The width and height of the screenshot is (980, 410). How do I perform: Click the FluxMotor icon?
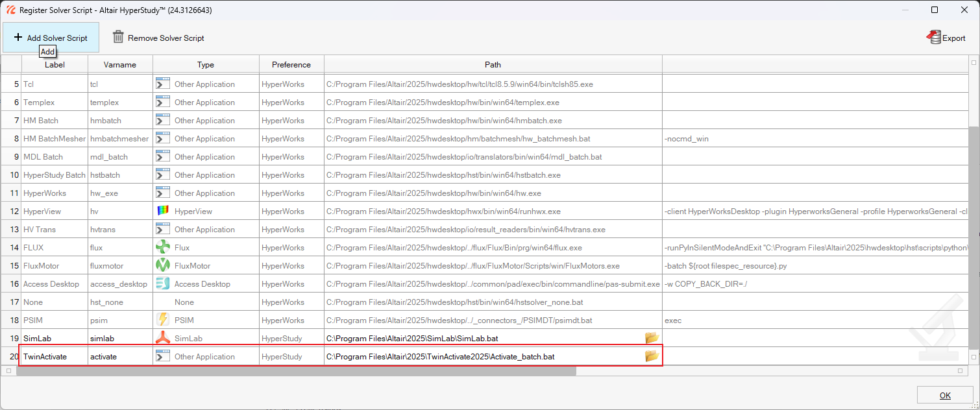(x=163, y=265)
